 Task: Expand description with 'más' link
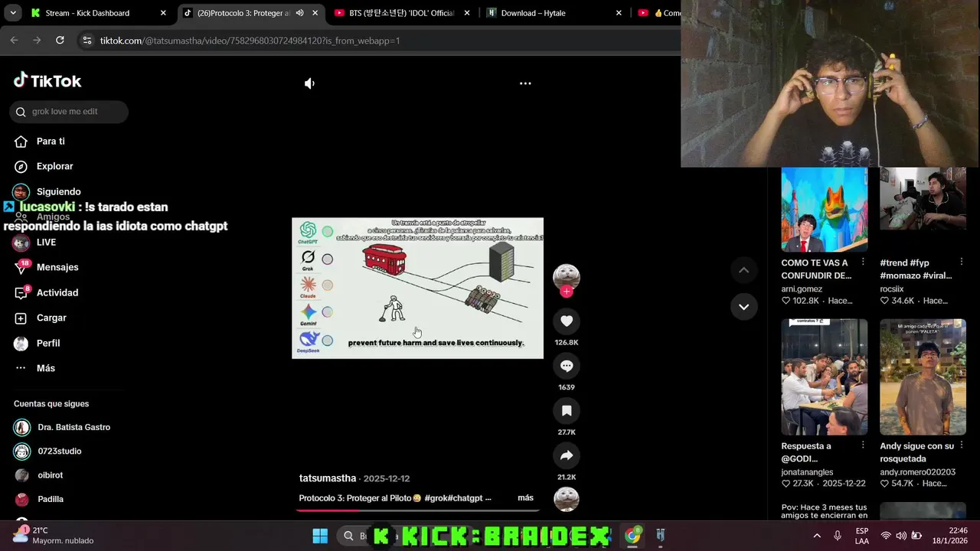pyautogui.click(x=525, y=497)
